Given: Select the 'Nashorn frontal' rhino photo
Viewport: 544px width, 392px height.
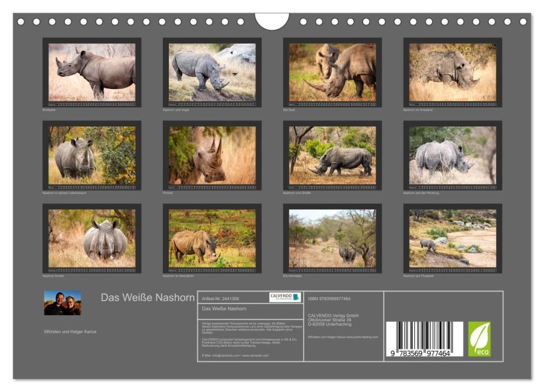Looking at the screenshot, I should [92, 238].
